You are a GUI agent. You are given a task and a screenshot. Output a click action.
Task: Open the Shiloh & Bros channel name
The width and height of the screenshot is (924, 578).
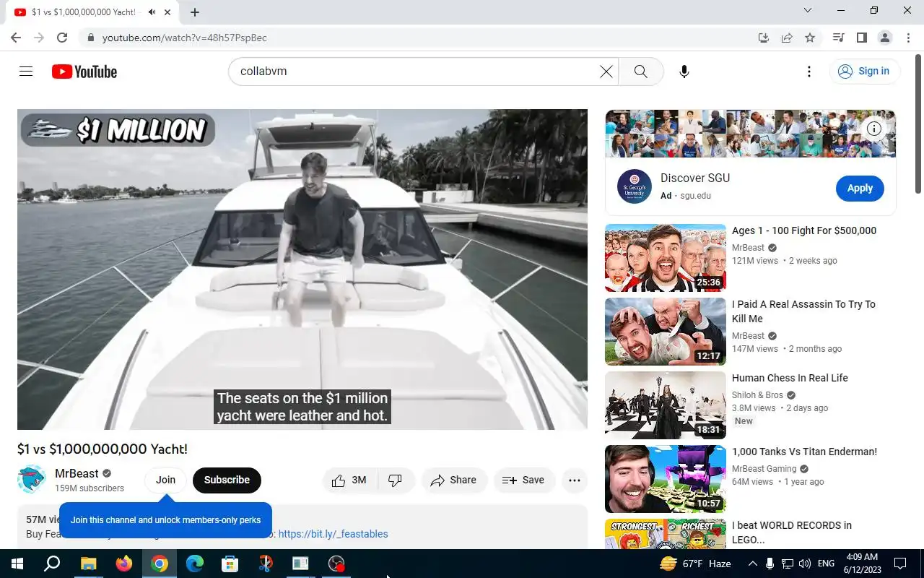pos(757,395)
